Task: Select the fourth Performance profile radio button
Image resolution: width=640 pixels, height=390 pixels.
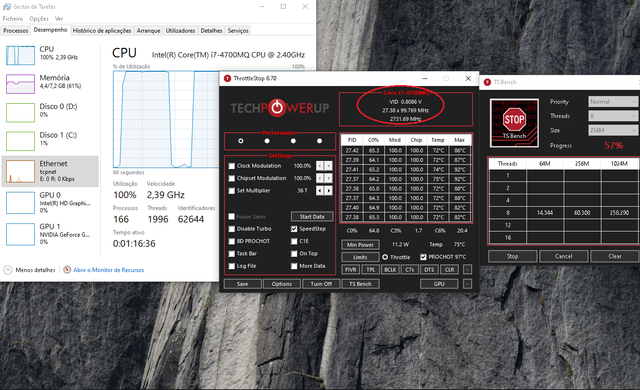Action: 320,141
